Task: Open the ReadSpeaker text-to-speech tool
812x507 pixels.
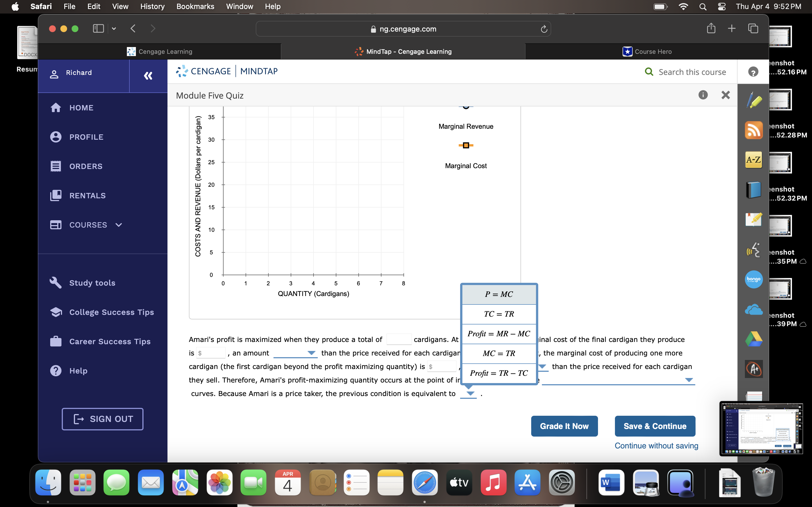Action: pyautogui.click(x=754, y=250)
